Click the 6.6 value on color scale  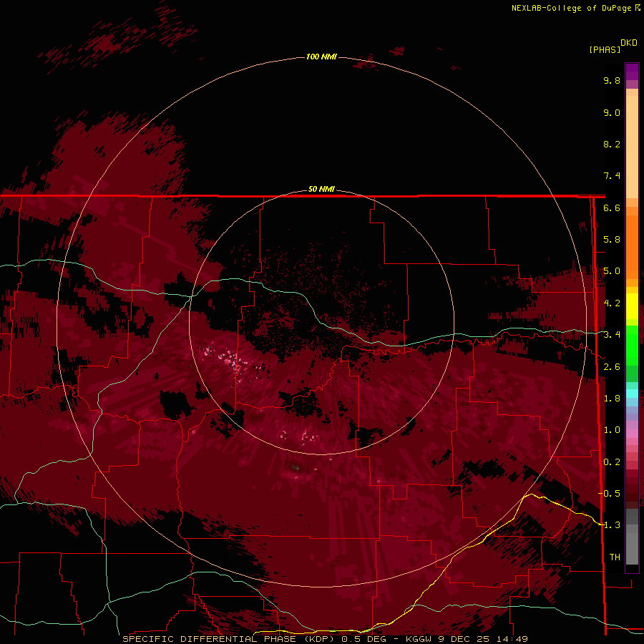612,208
